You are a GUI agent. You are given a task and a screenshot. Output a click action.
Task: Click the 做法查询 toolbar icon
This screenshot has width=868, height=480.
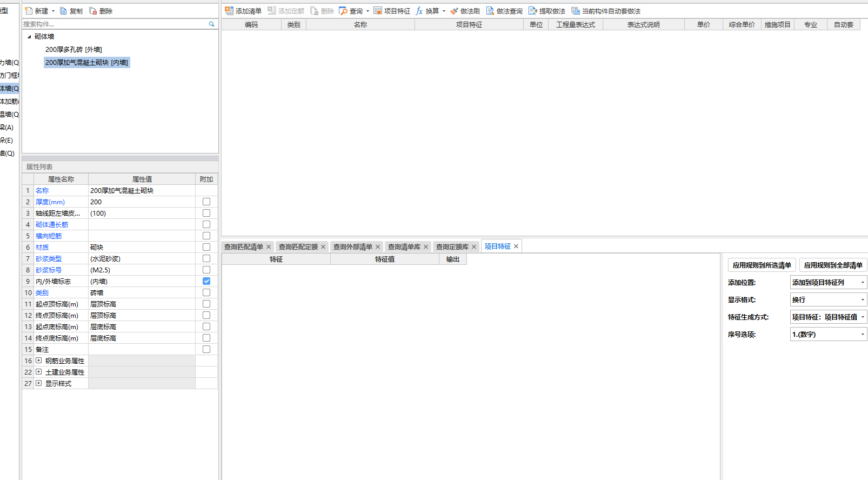click(x=490, y=11)
